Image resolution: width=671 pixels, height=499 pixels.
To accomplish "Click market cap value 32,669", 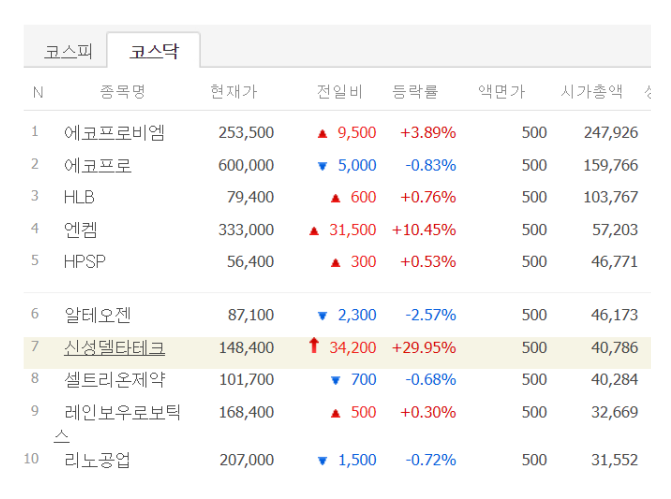I will pos(615,413).
